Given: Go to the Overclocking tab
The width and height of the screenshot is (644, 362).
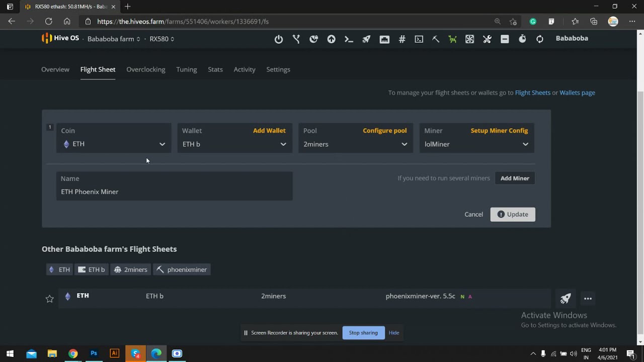Looking at the screenshot, I should [146, 69].
